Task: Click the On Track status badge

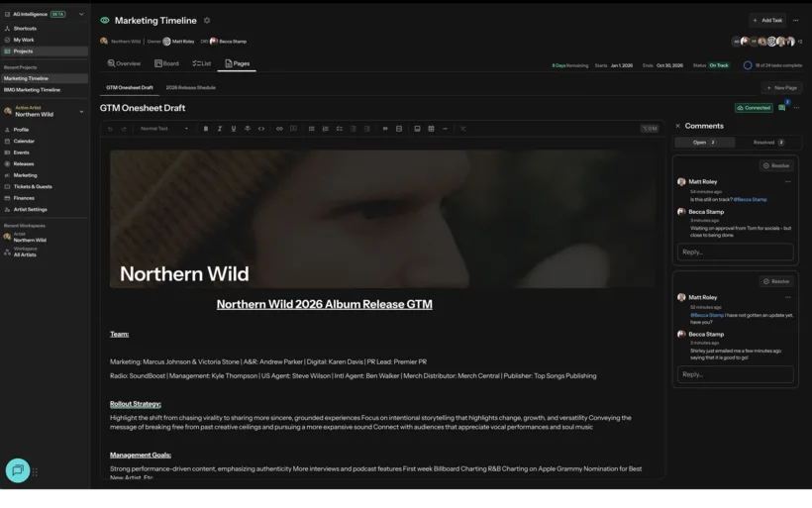Action: (x=719, y=65)
